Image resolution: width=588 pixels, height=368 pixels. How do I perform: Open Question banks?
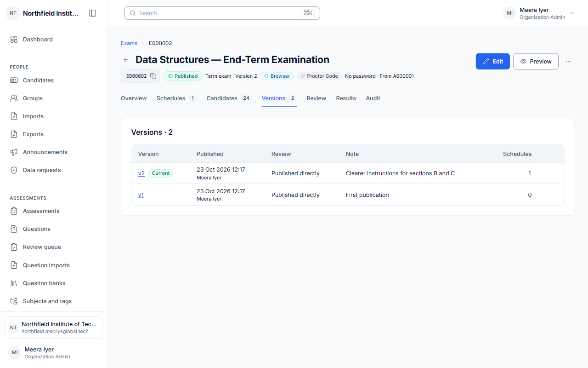click(54, 283)
